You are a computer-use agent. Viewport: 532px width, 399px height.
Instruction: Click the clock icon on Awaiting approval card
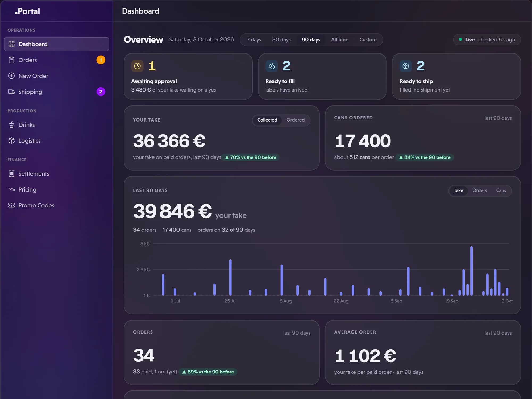point(137,66)
